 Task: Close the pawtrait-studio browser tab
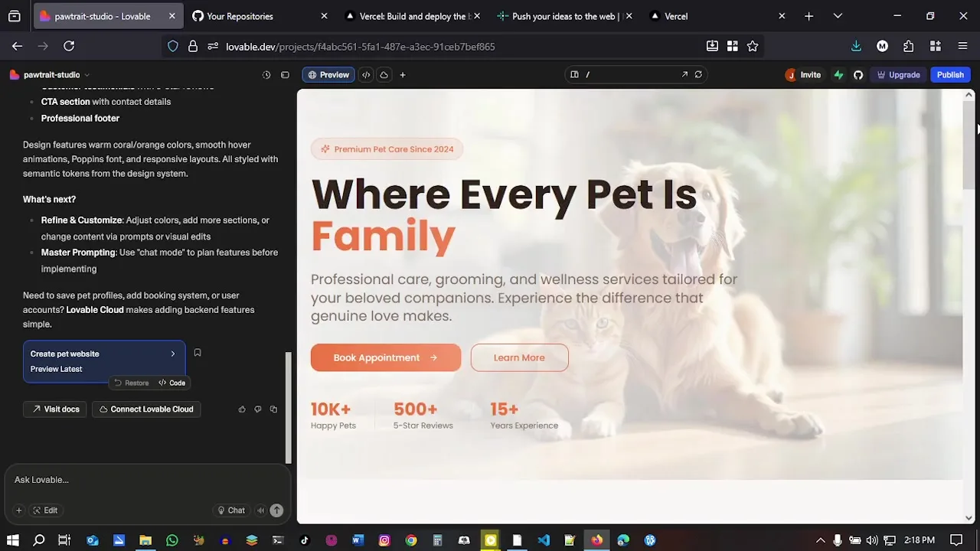pos(172,16)
